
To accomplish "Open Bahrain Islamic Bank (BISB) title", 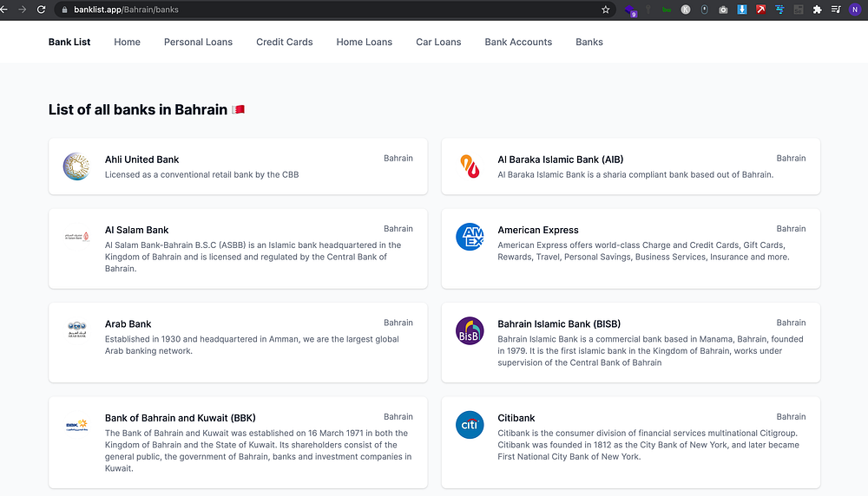I will pyautogui.click(x=559, y=324).
